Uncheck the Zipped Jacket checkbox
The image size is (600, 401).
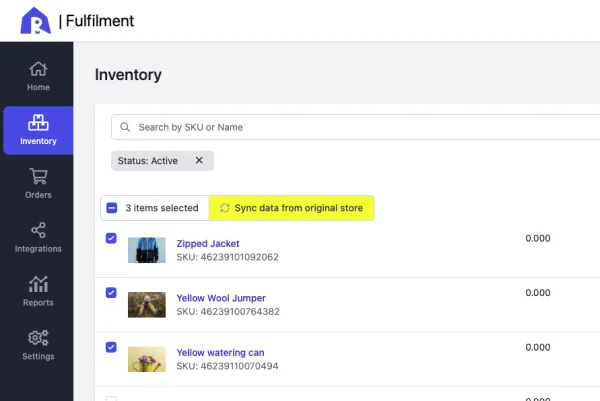click(111, 238)
